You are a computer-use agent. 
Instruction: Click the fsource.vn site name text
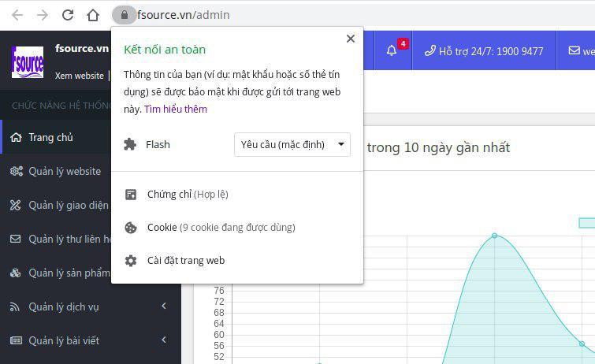pyautogui.click(x=82, y=49)
